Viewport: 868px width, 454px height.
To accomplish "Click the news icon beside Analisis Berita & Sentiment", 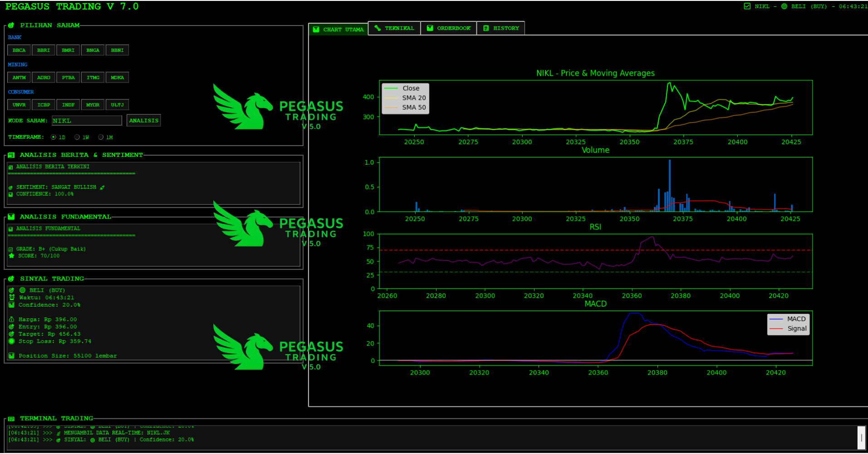I will [11, 155].
